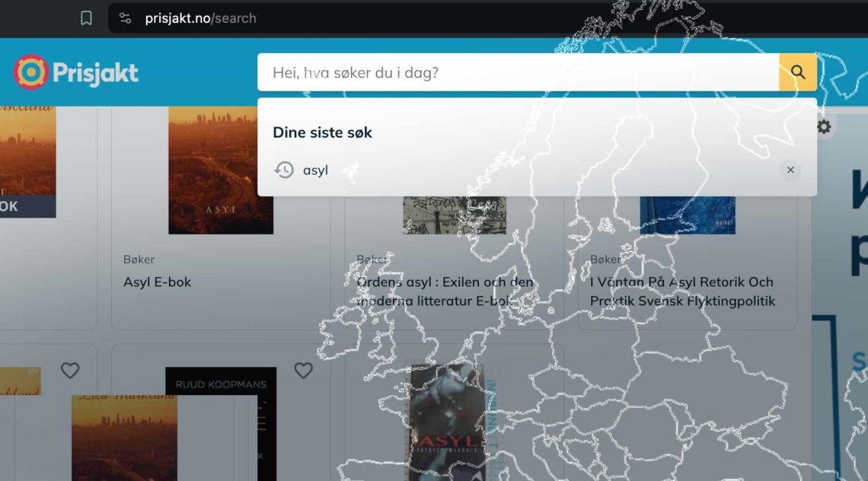The height and width of the screenshot is (481, 868).
Task: Click the yellow search magnifier button
Action: click(797, 72)
